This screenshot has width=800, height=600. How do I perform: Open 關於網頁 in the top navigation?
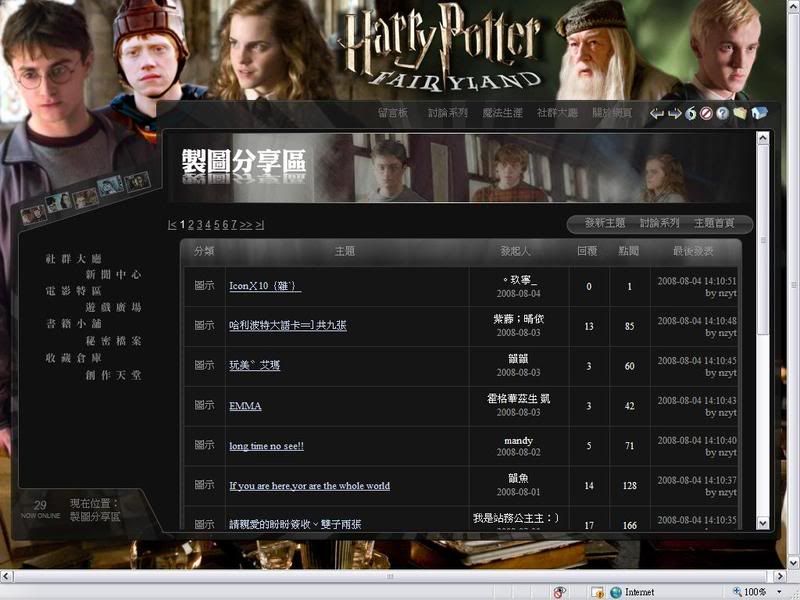tap(612, 113)
